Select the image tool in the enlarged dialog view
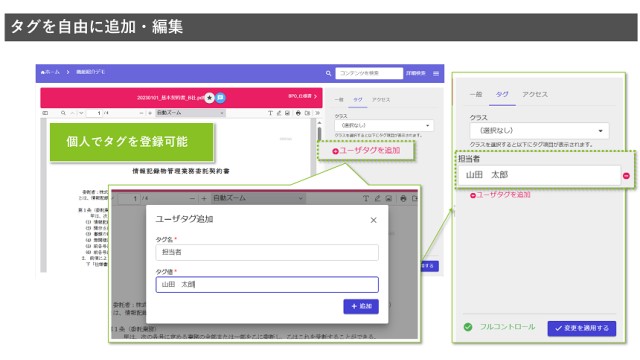The height and width of the screenshot is (360, 640). pos(389,198)
